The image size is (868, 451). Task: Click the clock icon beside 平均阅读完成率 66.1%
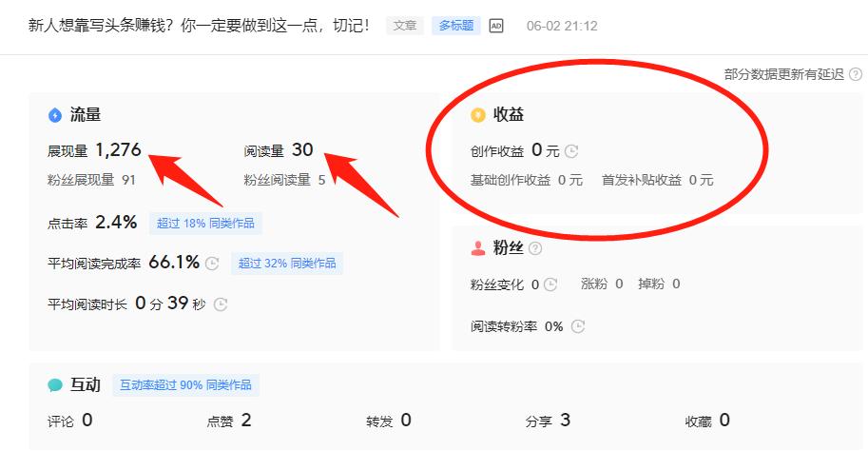(x=212, y=264)
